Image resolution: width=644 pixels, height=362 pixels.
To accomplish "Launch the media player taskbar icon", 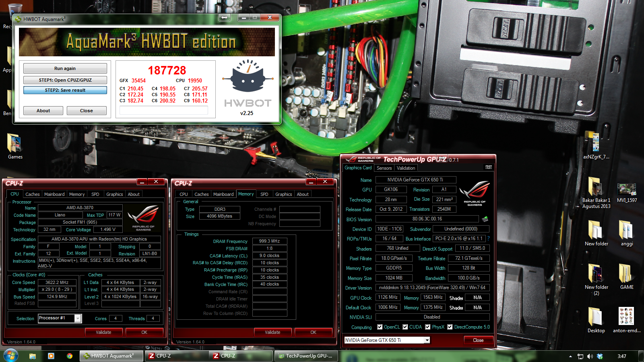I will click(x=51, y=356).
